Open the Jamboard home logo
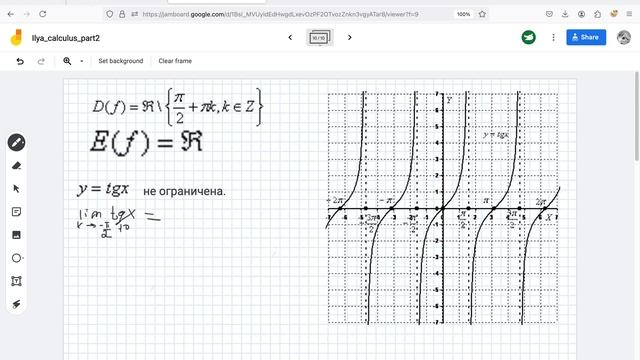The image size is (640, 360). (16, 38)
